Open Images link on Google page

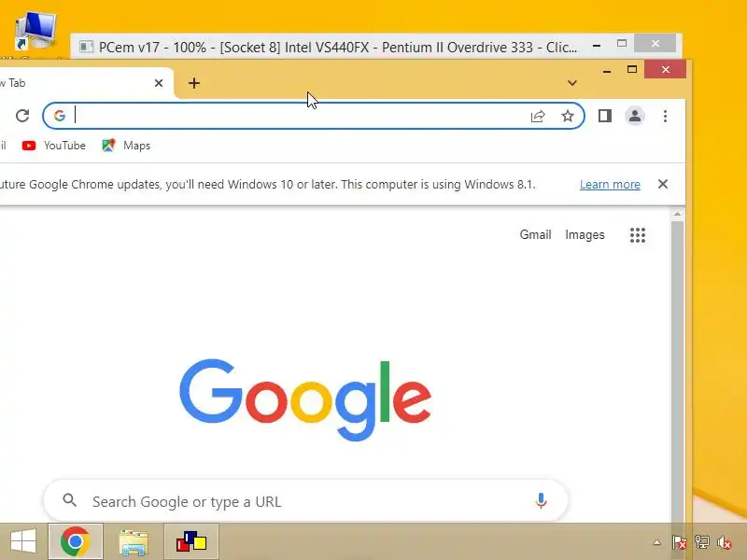[x=585, y=234]
